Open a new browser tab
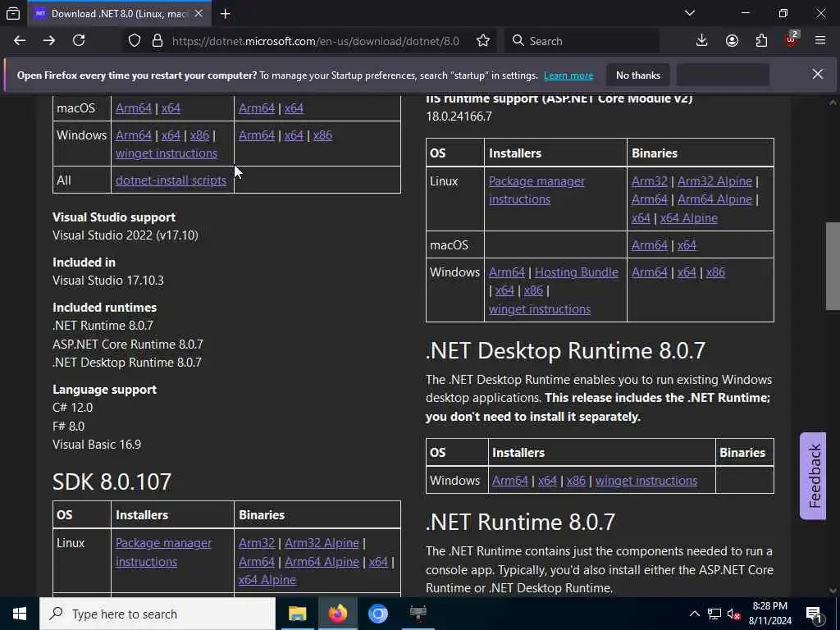 coord(226,14)
